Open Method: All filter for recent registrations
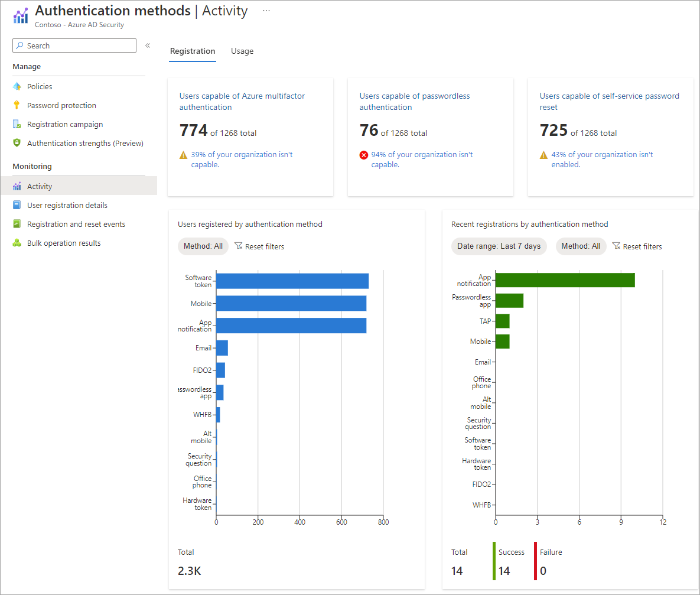This screenshot has width=700, height=595. (581, 246)
